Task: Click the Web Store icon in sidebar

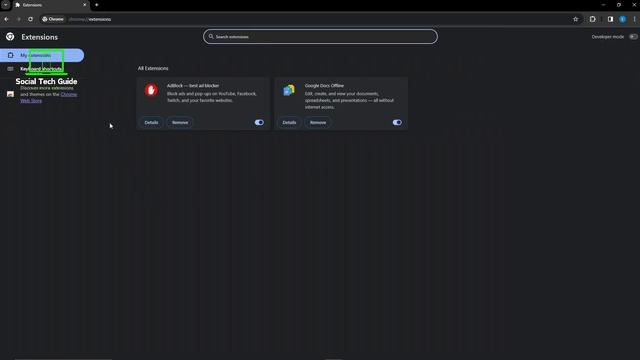Action: [x=10, y=94]
